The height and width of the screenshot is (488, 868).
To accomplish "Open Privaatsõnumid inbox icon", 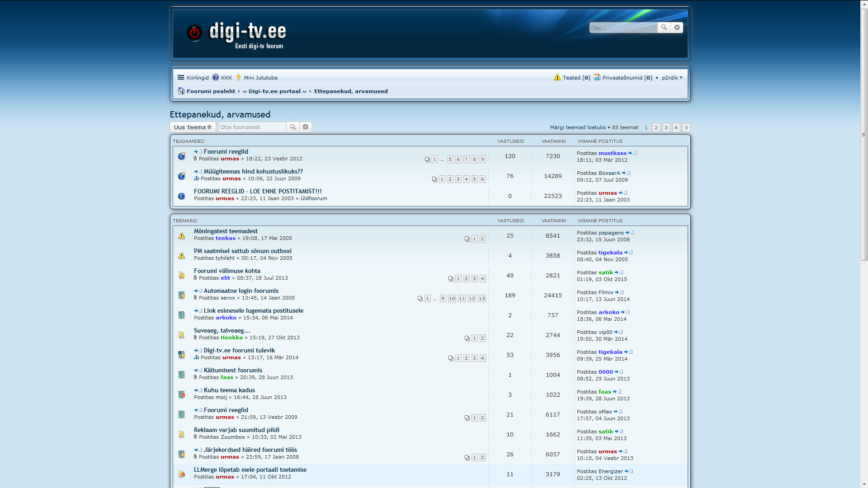I will coord(597,77).
